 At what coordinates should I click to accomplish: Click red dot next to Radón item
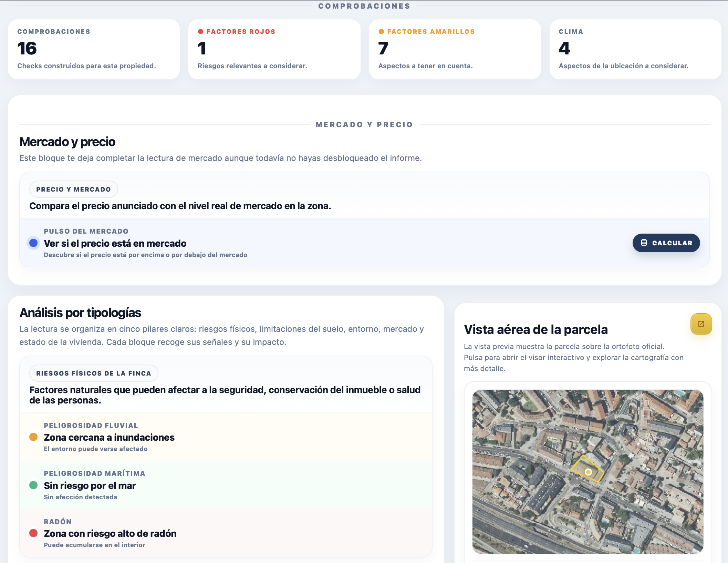[33, 533]
